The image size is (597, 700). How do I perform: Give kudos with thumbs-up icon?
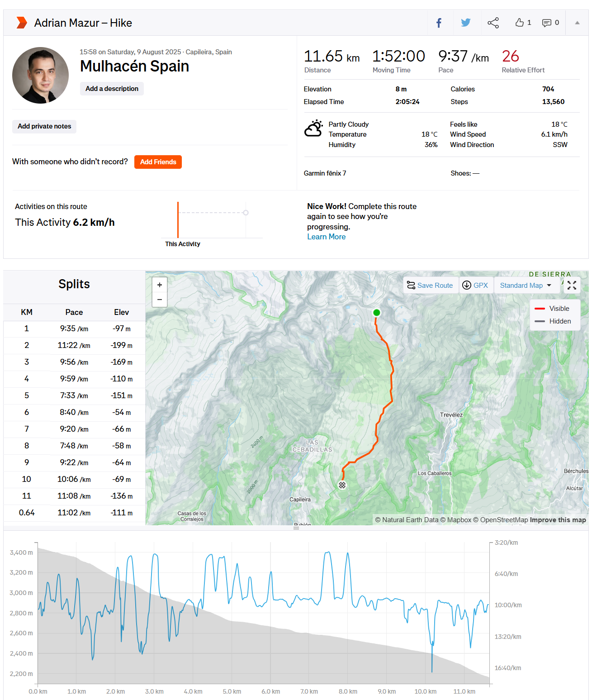tap(520, 23)
